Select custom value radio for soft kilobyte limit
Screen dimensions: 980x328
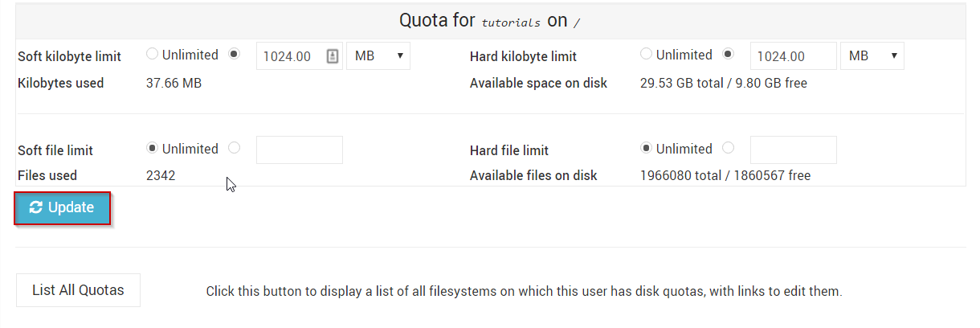234,55
